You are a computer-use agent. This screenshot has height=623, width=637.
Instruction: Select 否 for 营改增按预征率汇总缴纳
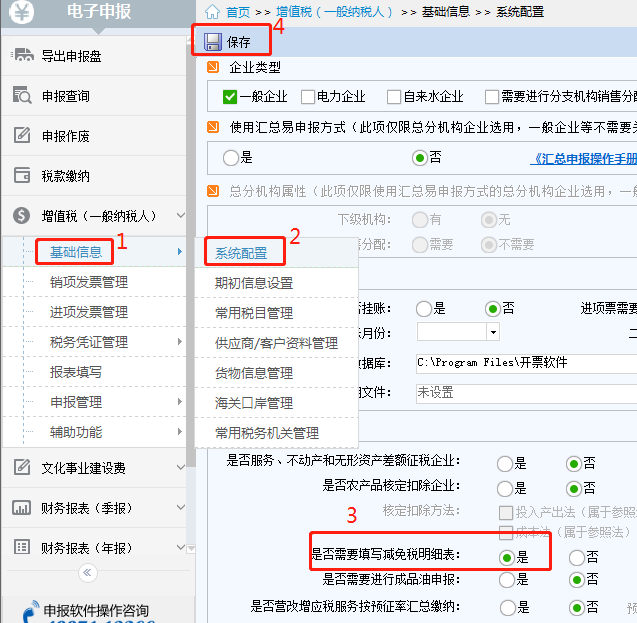coord(577,608)
